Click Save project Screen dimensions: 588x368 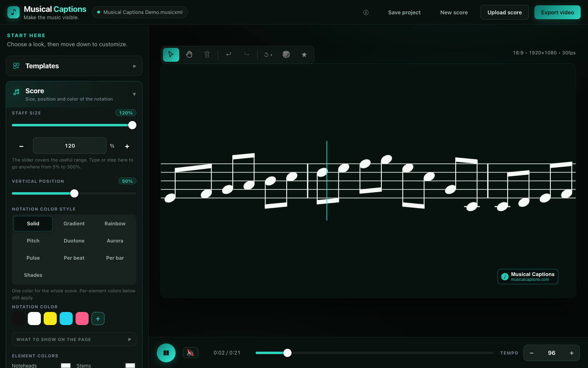coord(404,12)
